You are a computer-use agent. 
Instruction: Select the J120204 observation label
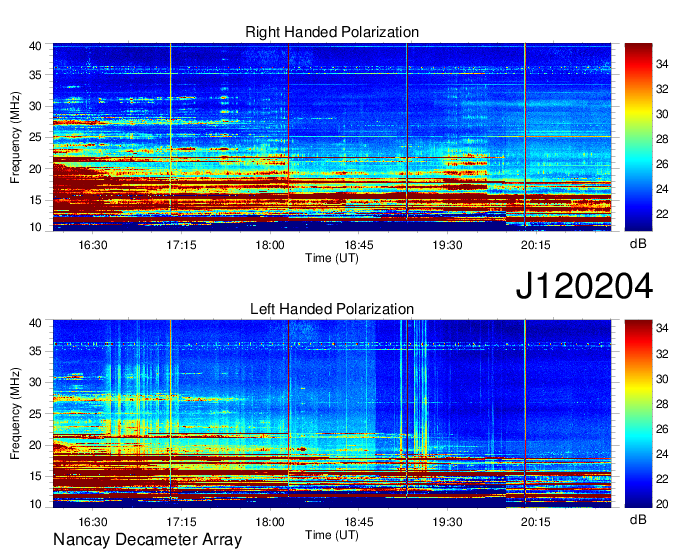click(584, 286)
